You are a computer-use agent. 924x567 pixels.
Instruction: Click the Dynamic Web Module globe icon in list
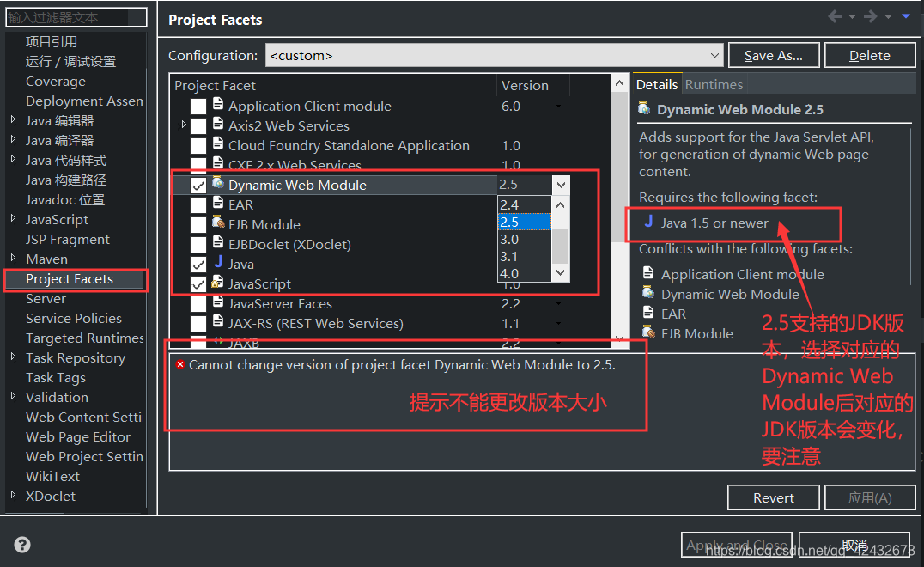(x=218, y=183)
